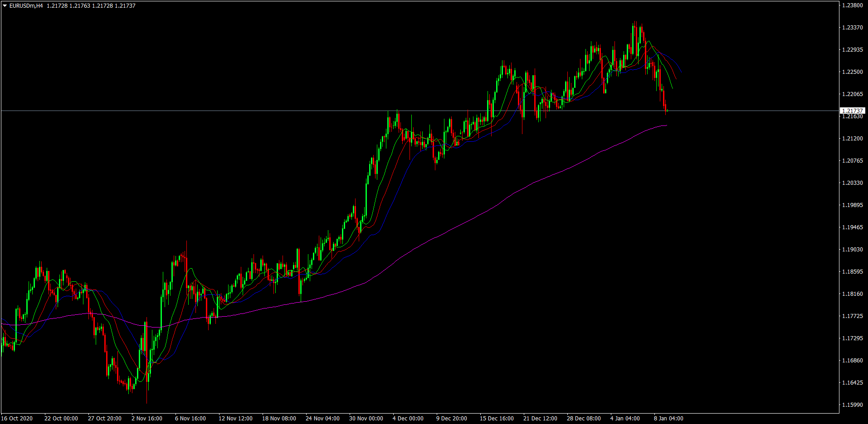The image size is (868, 424).
Task: Open the dropdown triangle beside EURUSDm,H4
Action: coord(5,6)
